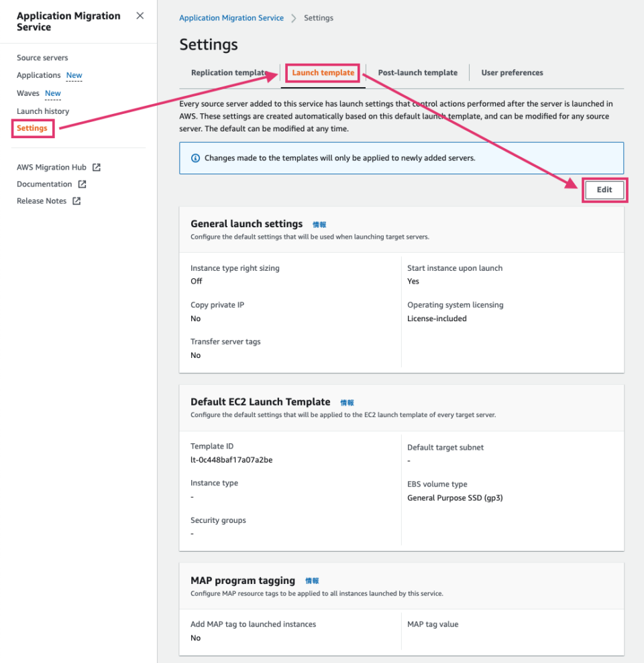Click the info icon in the blue notice
This screenshot has width=644, height=663.
click(195, 158)
